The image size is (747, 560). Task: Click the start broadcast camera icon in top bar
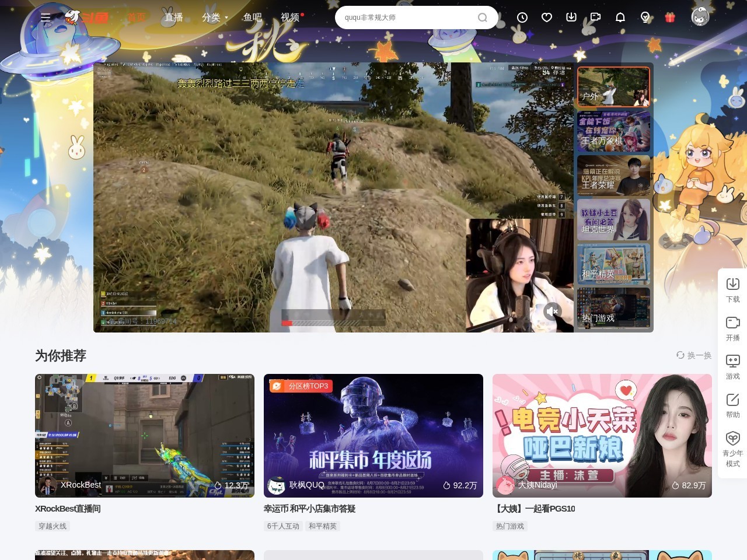[596, 17]
